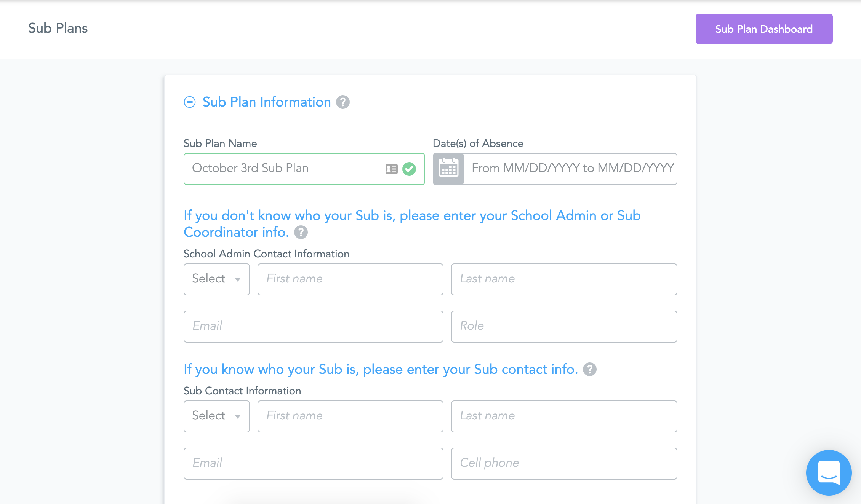The height and width of the screenshot is (504, 861).
Task: Open School Admin title Select dropdown
Action: point(216,279)
